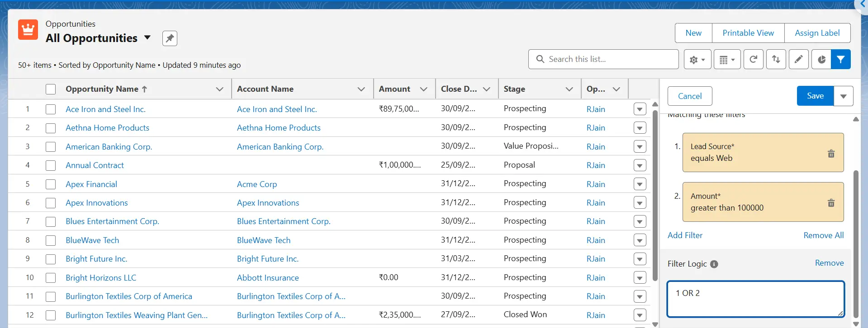Save the filter changes
This screenshot has width=868, height=328.
click(815, 96)
